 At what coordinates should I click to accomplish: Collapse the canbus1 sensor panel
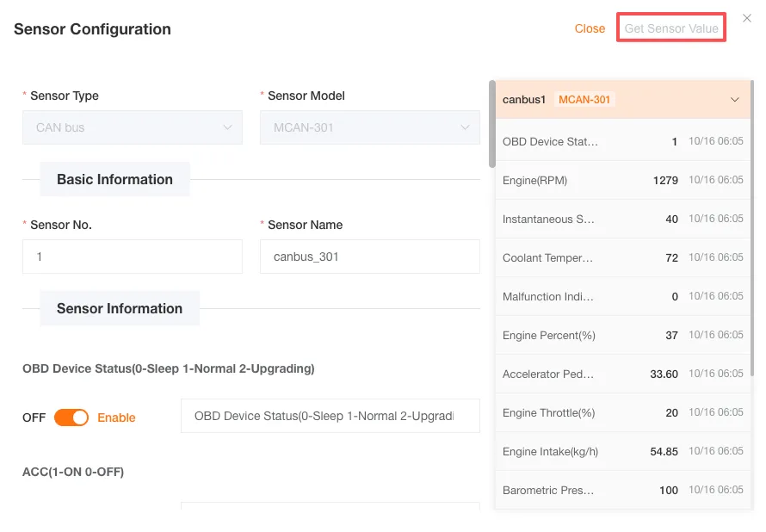coord(735,99)
